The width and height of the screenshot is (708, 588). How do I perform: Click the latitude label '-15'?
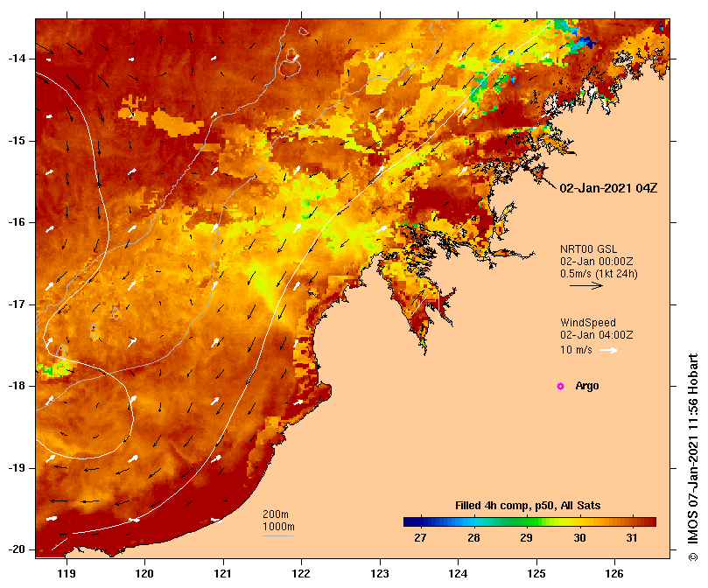(17, 141)
